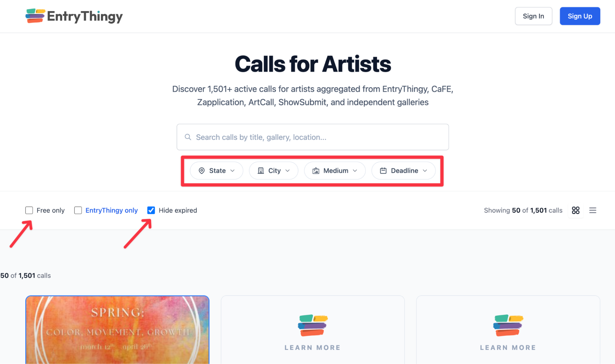
Task: Click the picture icon in Medium filter
Action: point(316,170)
